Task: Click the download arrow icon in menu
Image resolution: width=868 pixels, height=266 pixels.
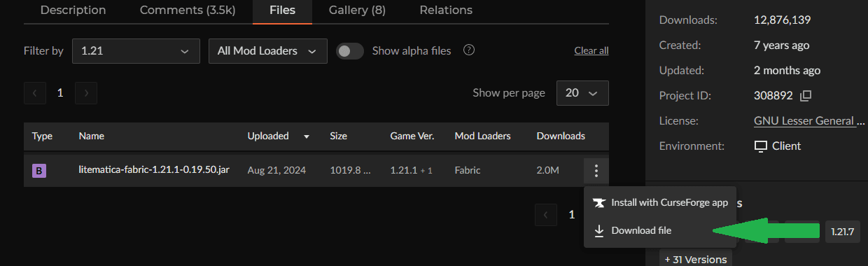Action: [598, 230]
